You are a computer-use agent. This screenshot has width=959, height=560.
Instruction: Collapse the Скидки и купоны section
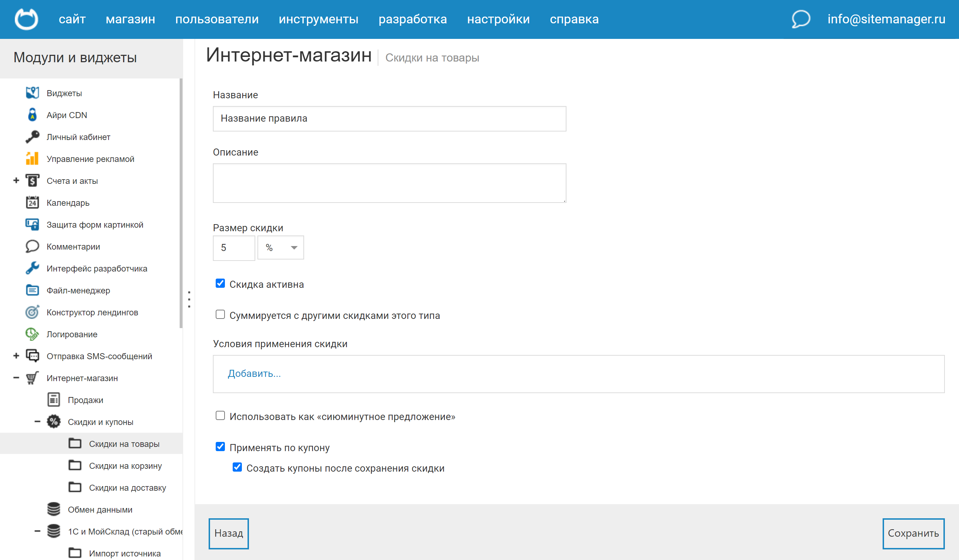[37, 421]
